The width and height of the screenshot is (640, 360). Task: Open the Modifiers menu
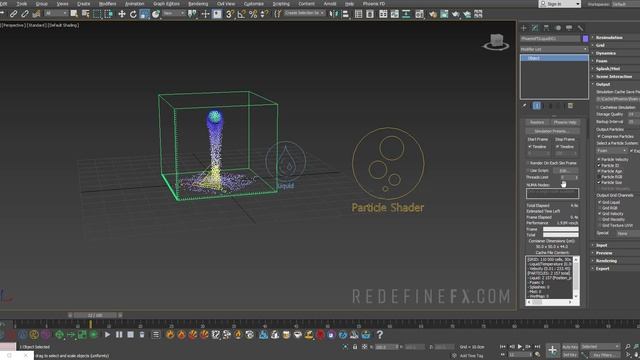point(107,4)
